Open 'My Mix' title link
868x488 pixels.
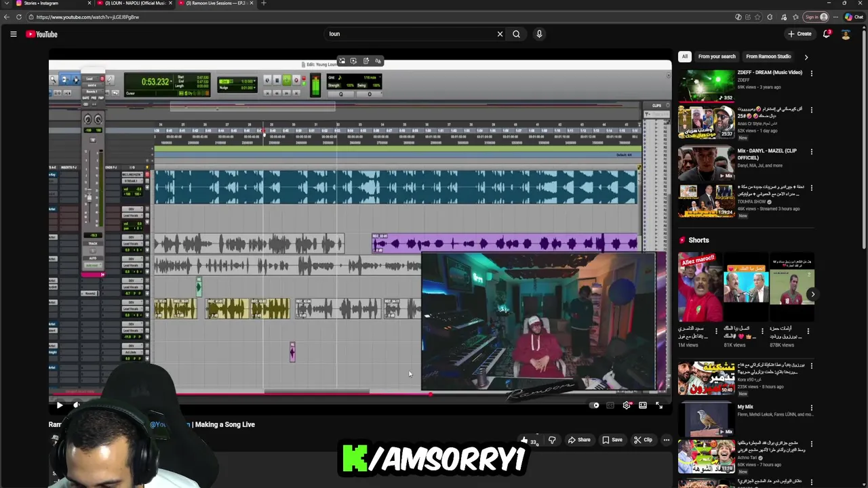click(745, 407)
